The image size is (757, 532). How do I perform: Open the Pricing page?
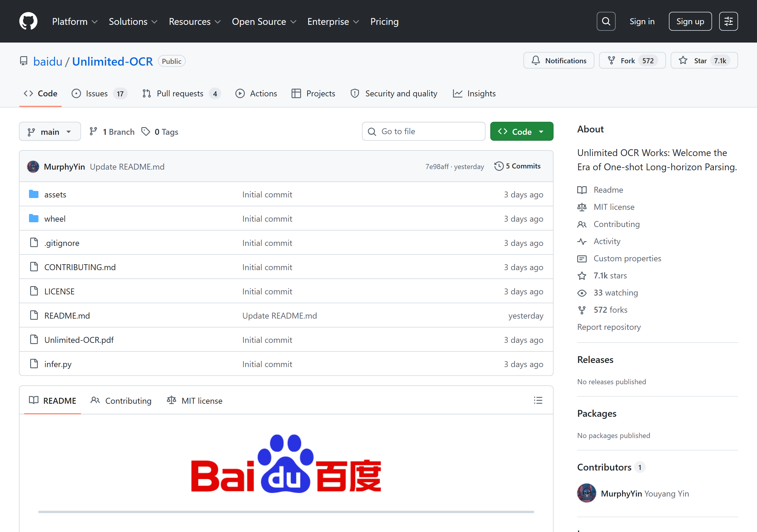point(384,22)
